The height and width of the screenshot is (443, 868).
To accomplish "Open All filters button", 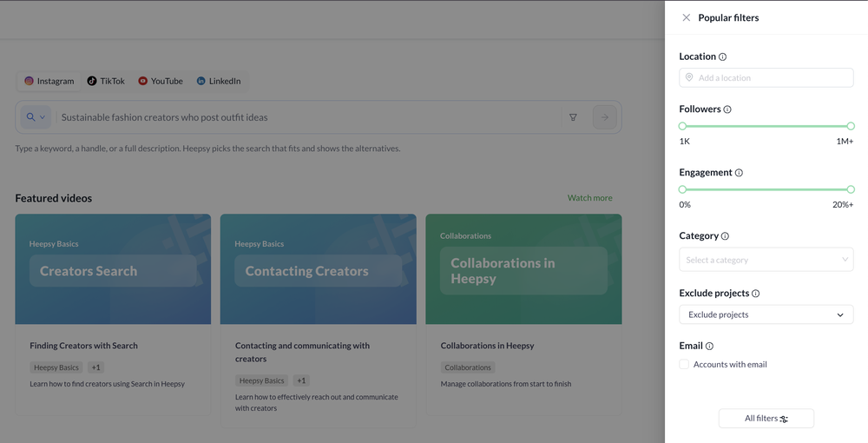I will pyautogui.click(x=766, y=419).
